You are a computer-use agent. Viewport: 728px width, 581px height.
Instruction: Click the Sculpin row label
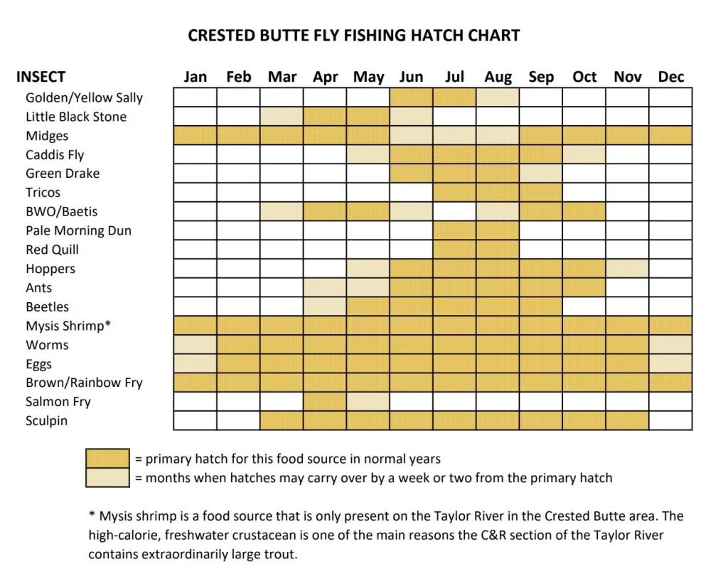[47, 420]
